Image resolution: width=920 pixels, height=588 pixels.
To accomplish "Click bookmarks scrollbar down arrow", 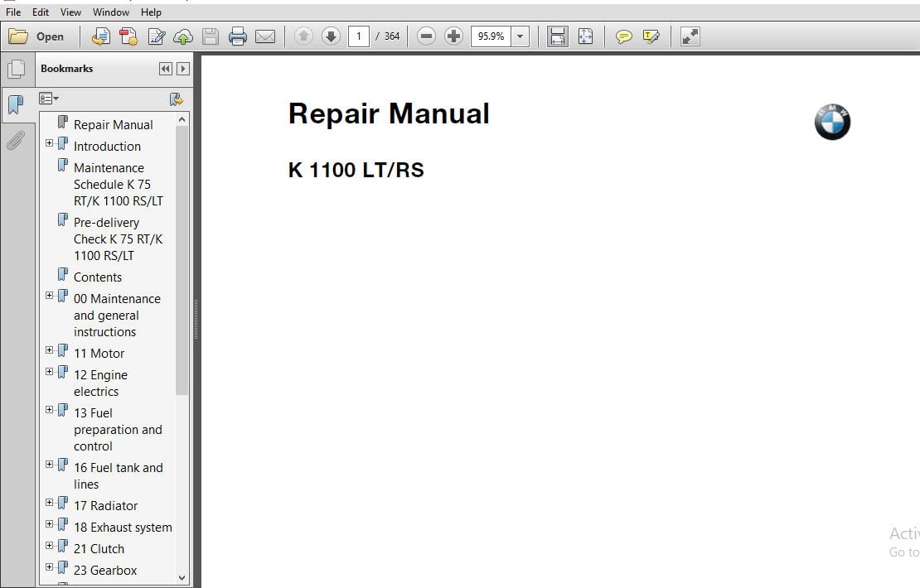I will (x=182, y=577).
